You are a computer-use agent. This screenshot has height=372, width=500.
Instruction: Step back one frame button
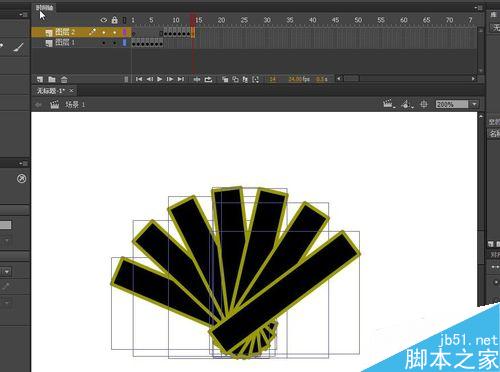tap(150, 79)
